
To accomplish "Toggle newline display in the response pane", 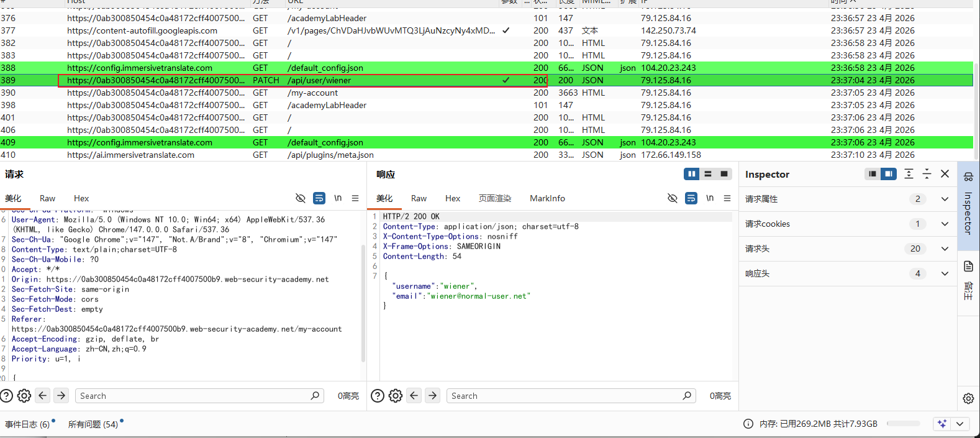I will [x=710, y=198].
